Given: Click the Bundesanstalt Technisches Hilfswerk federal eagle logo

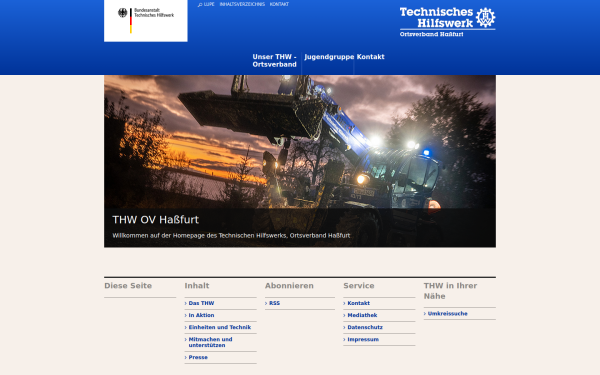Looking at the screenshot, I should [145, 20].
